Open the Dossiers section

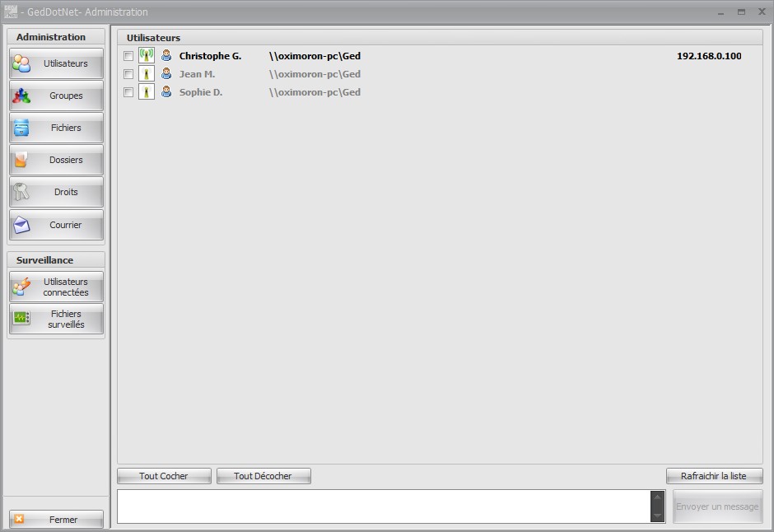56,160
